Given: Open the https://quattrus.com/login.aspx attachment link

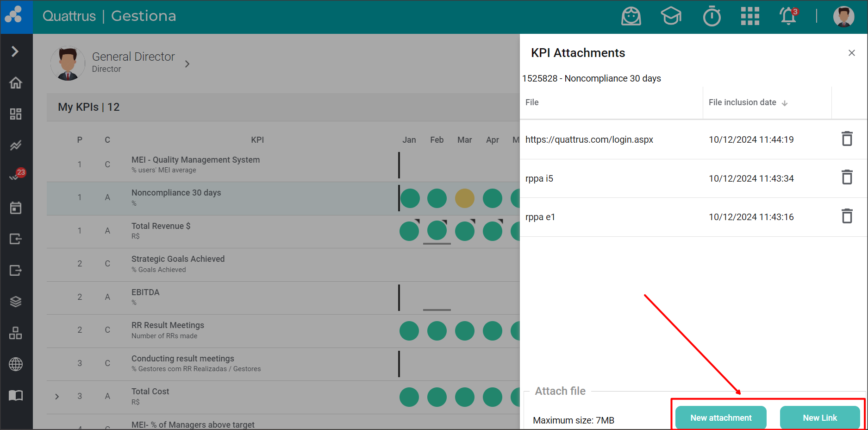Looking at the screenshot, I should (589, 139).
